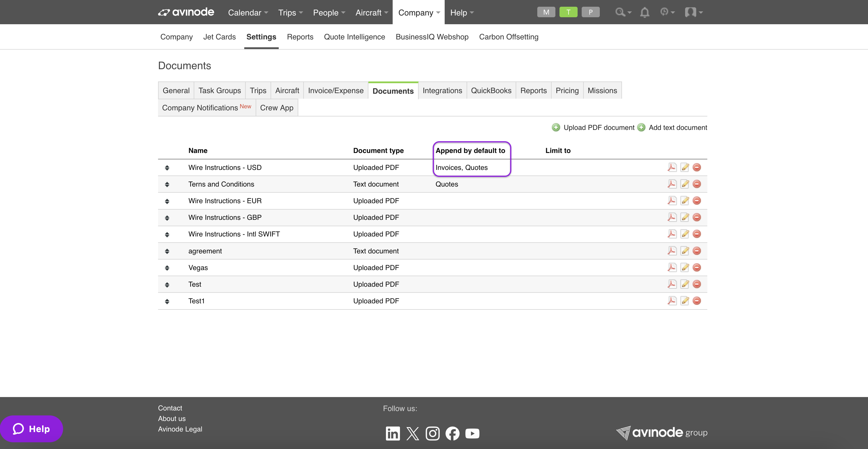This screenshot has height=449, width=868.
Task: Delete the Wire Instructions - GBP document
Action: click(x=697, y=217)
